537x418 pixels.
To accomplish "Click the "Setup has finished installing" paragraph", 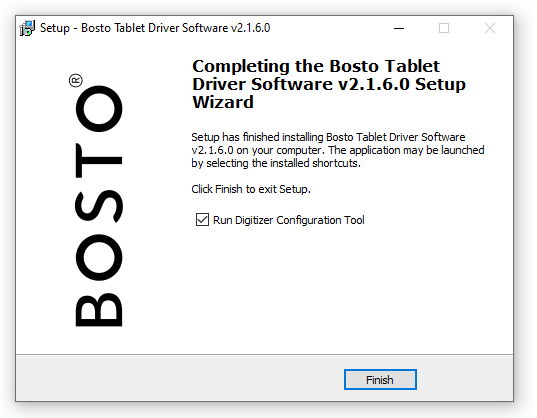I will tap(338, 150).
